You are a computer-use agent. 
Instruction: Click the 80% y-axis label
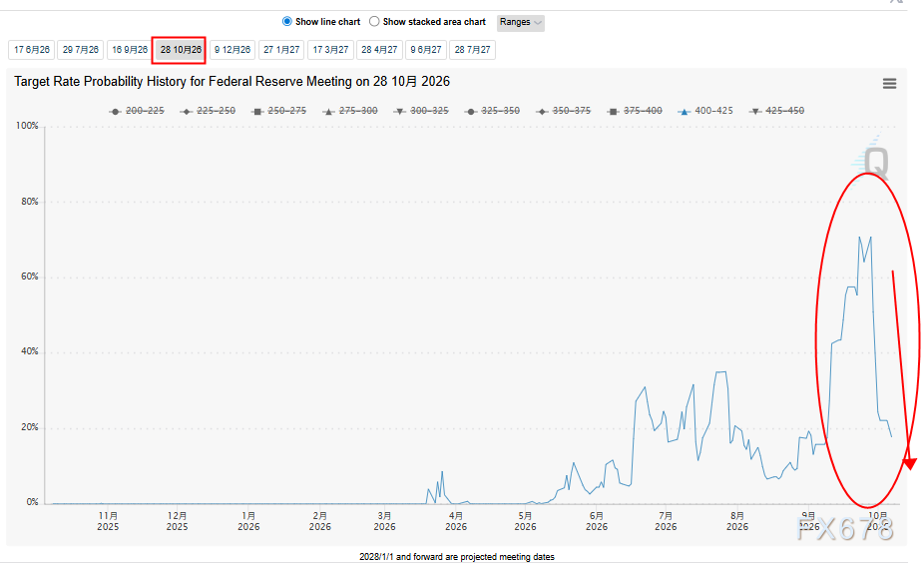[30, 202]
